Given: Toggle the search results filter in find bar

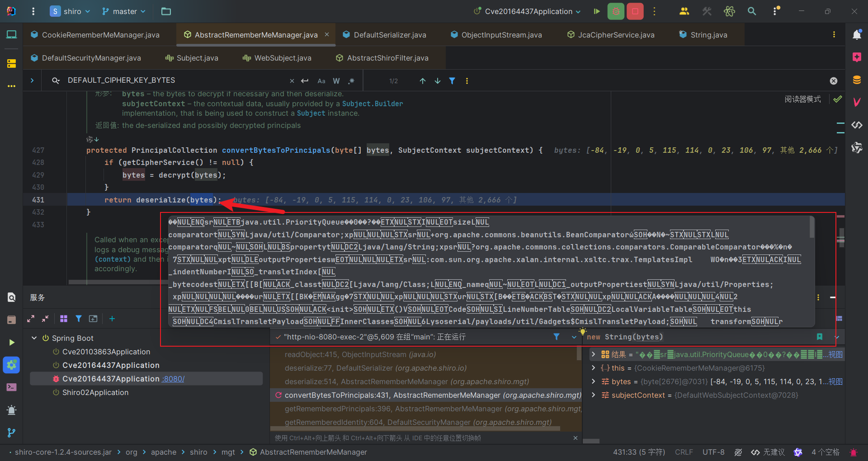Looking at the screenshot, I should coord(452,81).
